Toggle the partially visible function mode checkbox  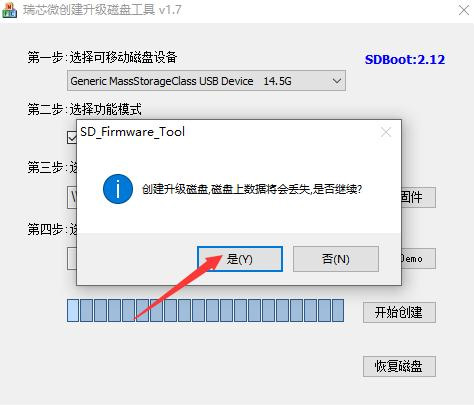click(72, 137)
